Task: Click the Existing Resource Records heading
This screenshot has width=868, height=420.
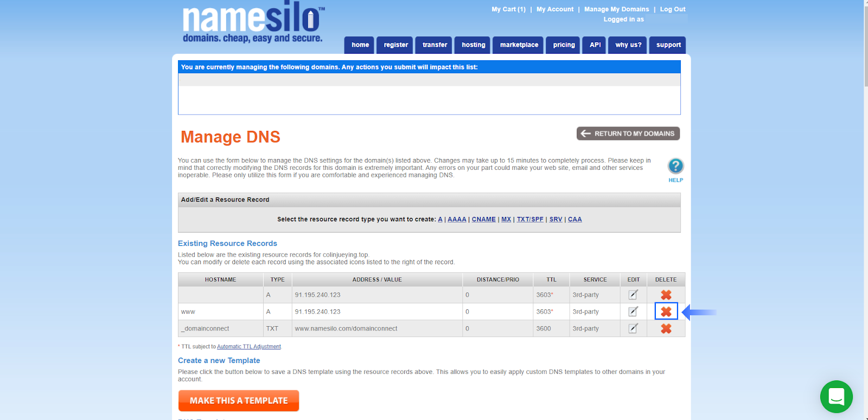Action: tap(227, 244)
